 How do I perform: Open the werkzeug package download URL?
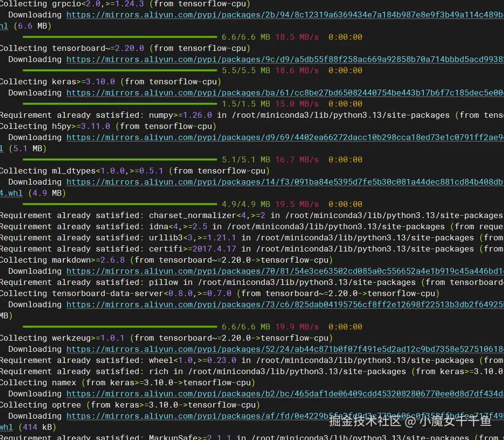[x=285, y=349]
